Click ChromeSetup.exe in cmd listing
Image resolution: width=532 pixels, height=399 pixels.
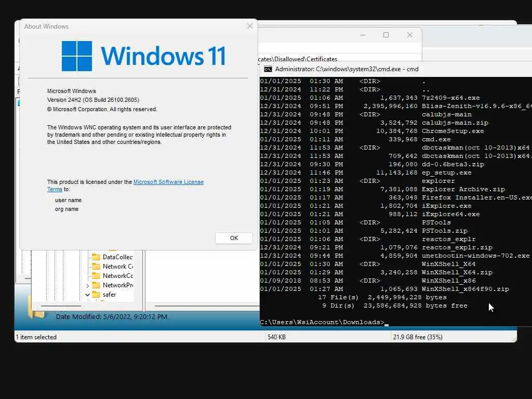click(x=453, y=131)
